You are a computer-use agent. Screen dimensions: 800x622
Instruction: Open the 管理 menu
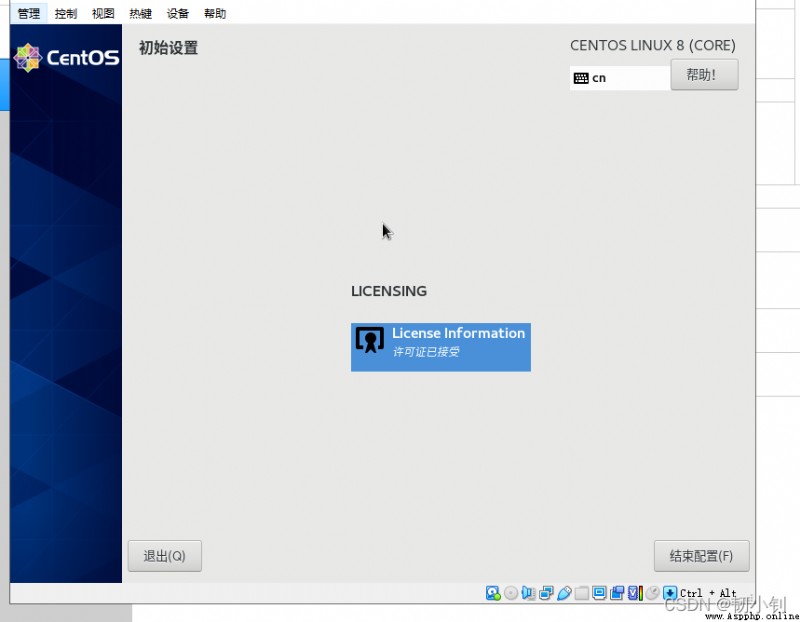(29, 13)
